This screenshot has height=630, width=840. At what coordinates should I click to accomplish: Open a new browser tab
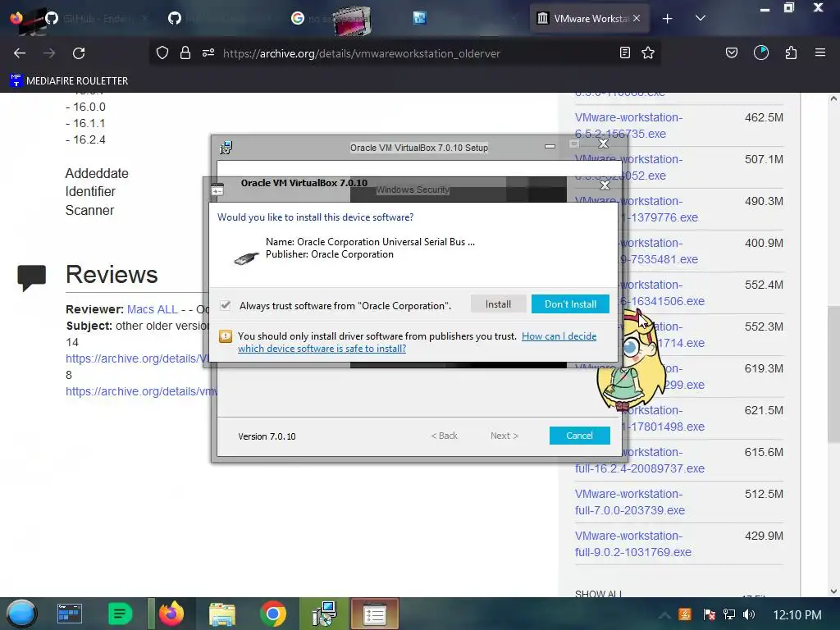[668, 19]
